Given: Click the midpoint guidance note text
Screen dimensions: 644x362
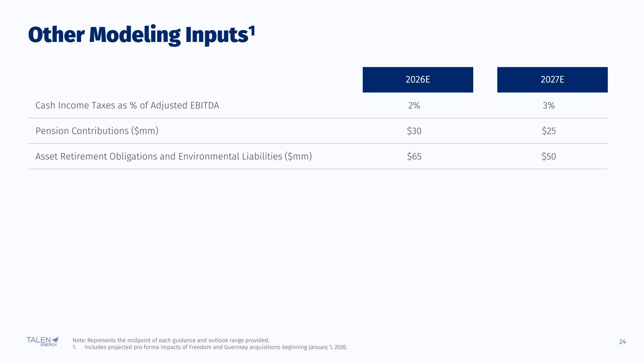Looking at the screenshot, I should click(171, 340).
